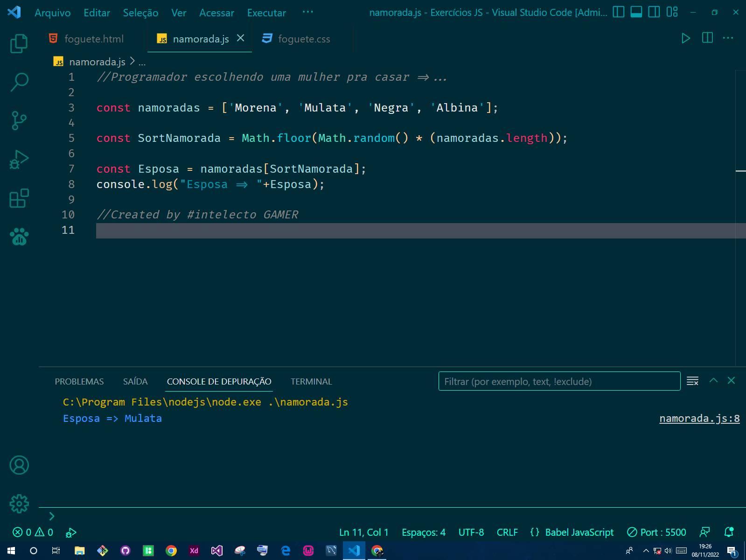
Task: Select the CONSOLE DE DEPURAÇÃO tab
Action: pyautogui.click(x=219, y=381)
